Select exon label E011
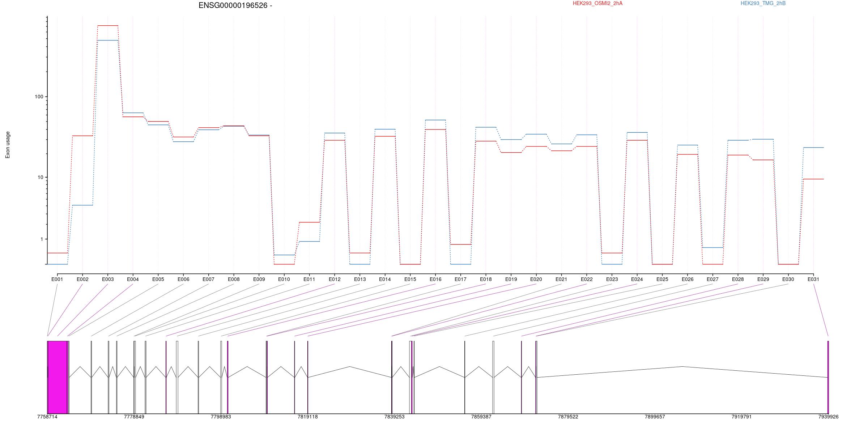This screenshot has height=434, width=868. 309,279
